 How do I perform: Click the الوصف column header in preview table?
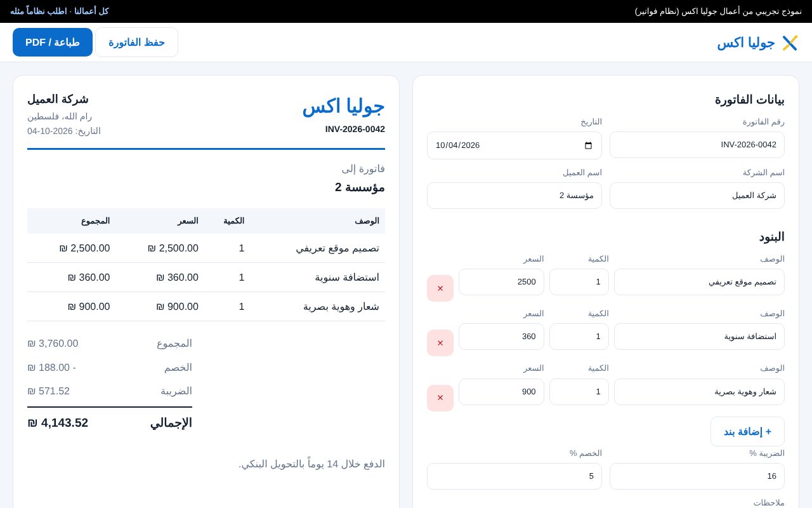tap(367, 221)
